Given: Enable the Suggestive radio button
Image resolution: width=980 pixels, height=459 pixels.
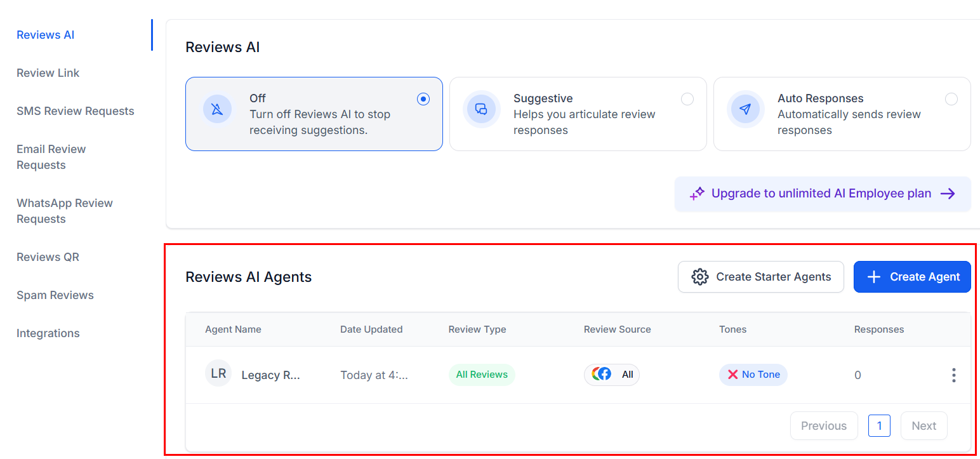Looking at the screenshot, I should pyautogui.click(x=687, y=98).
